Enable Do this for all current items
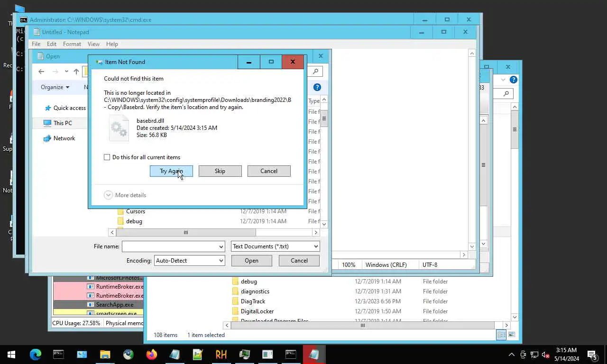This screenshot has height=364, width=607. [107, 157]
